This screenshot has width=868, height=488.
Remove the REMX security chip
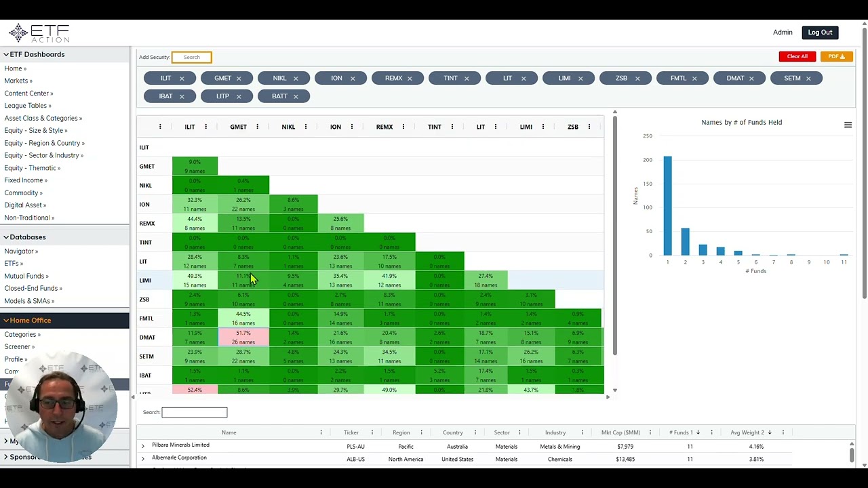coord(410,79)
